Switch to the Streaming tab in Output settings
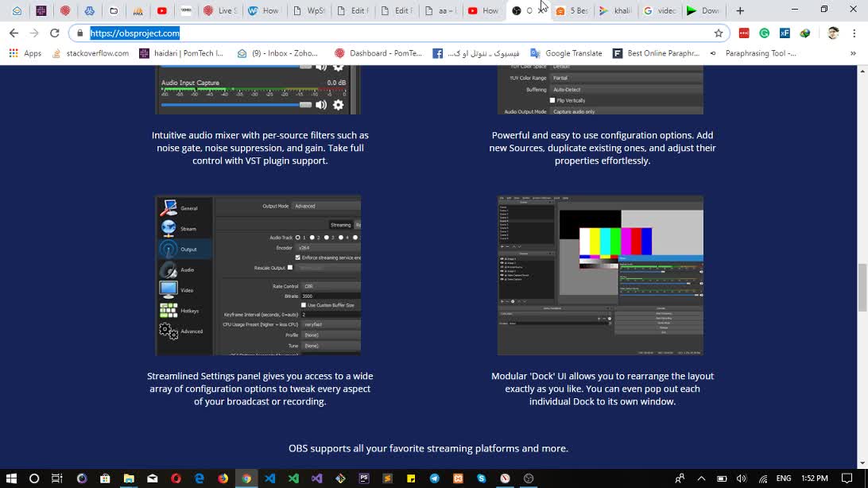 340,225
